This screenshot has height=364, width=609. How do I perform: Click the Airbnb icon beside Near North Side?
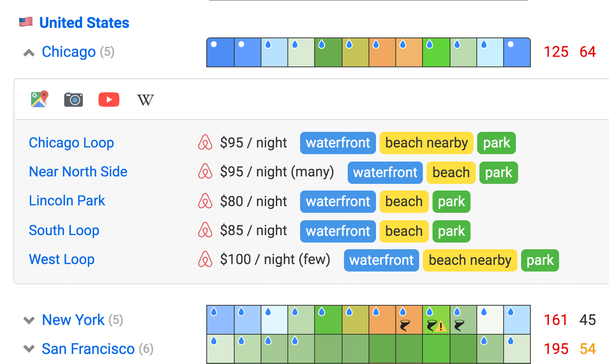205,172
